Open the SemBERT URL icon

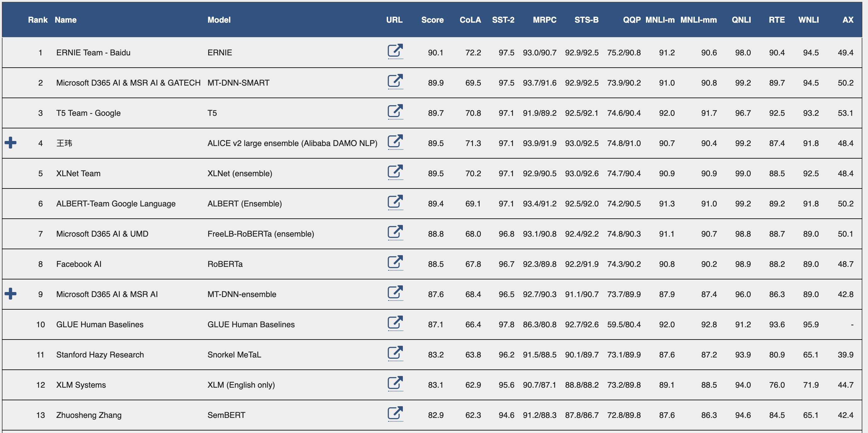(x=395, y=413)
